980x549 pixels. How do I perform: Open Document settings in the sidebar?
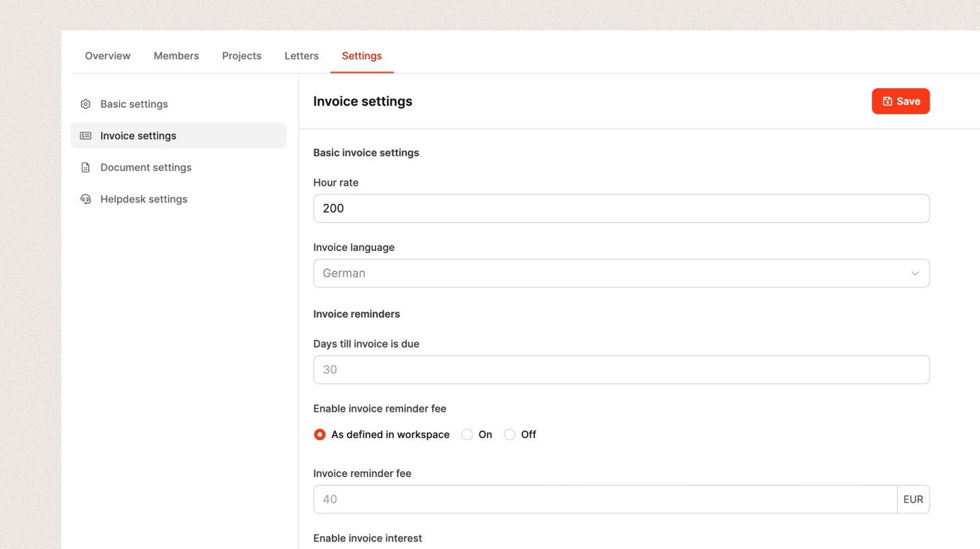click(146, 168)
